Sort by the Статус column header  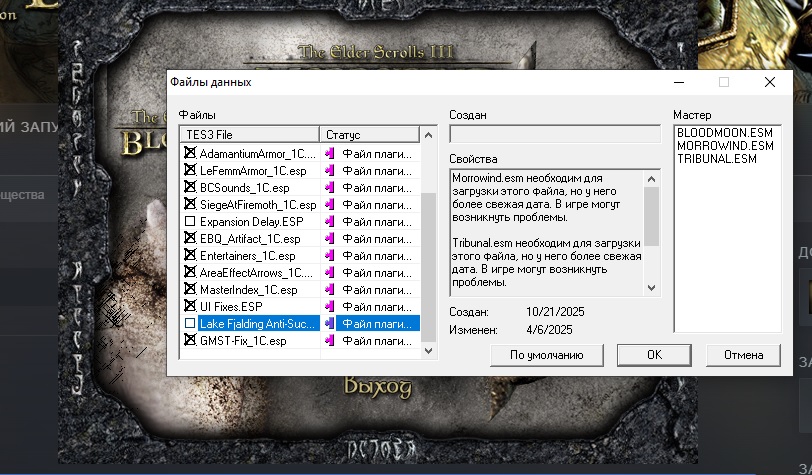coord(369,135)
